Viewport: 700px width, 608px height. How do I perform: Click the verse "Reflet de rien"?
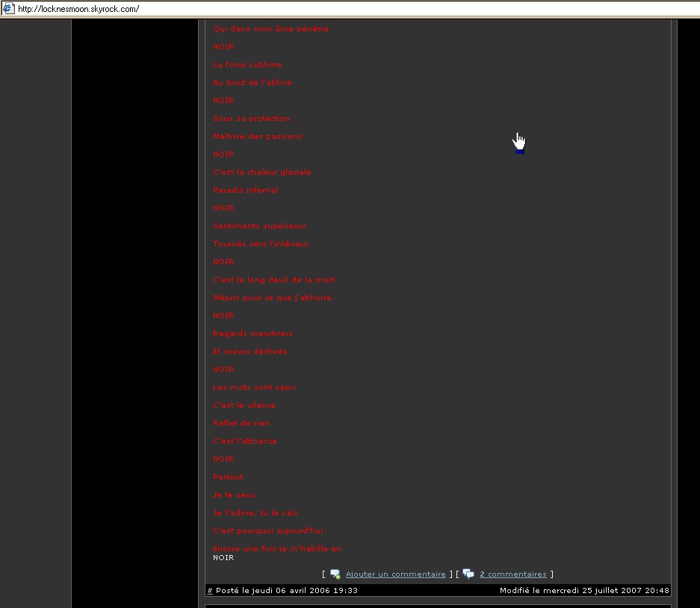pos(241,424)
